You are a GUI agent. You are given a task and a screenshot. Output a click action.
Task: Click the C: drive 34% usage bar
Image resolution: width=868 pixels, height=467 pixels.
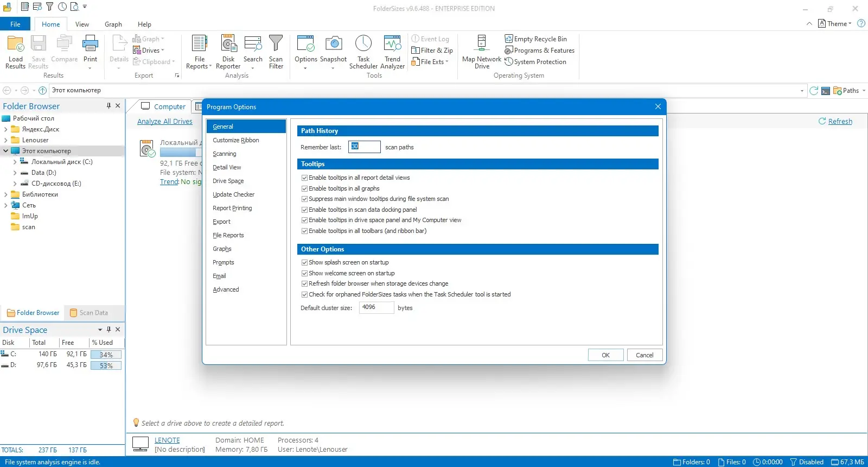coord(106,355)
